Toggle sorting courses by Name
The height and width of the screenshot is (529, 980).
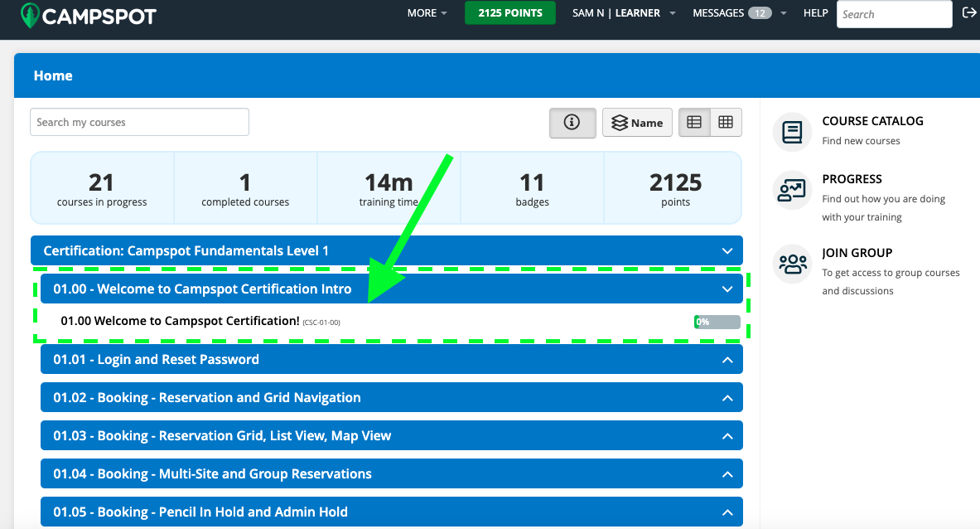tap(637, 122)
